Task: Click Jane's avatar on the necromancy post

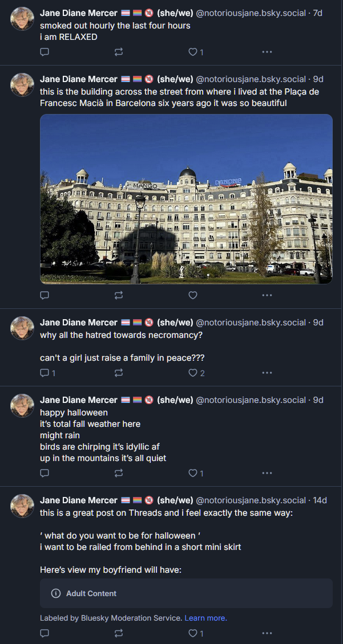Action: [x=23, y=328]
